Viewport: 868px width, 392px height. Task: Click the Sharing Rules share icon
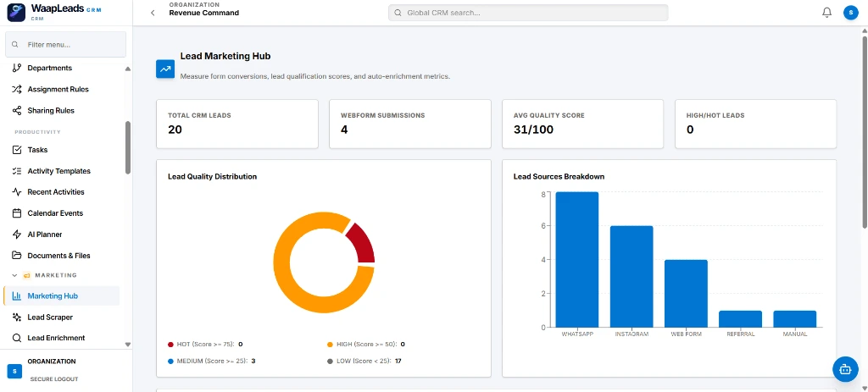tap(17, 111)
